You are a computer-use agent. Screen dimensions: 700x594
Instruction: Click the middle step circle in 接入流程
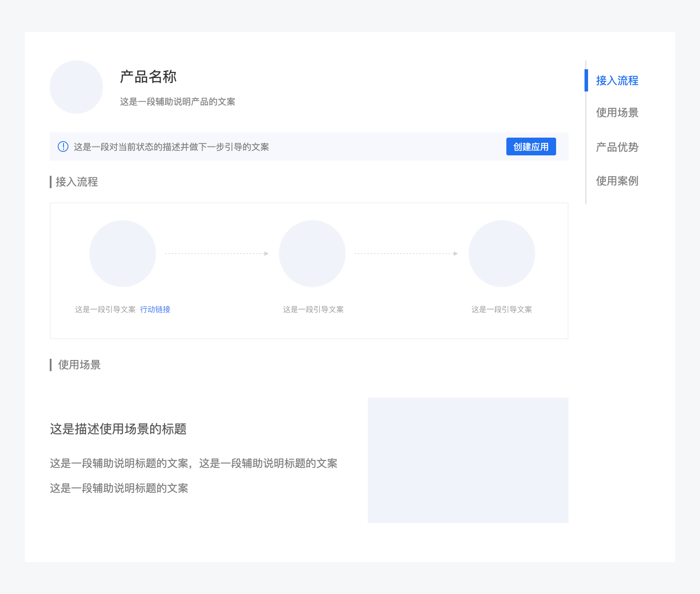click(312, 253)
